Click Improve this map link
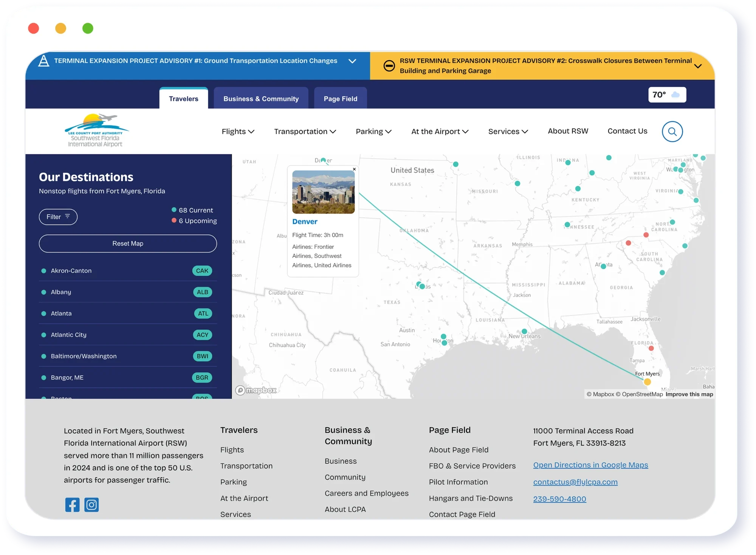Image resolution: width=756 pixels, height=555 pixels. coord(689,394)
